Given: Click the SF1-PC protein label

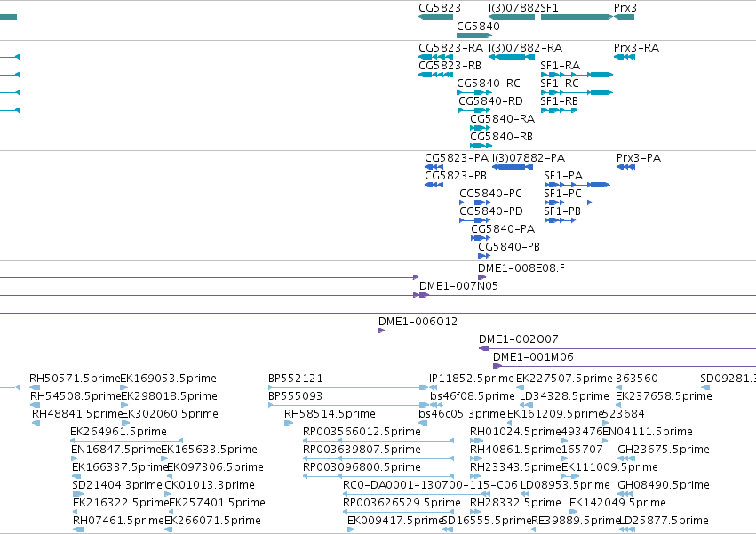Looking at the screenshot, I should [562, 194].
